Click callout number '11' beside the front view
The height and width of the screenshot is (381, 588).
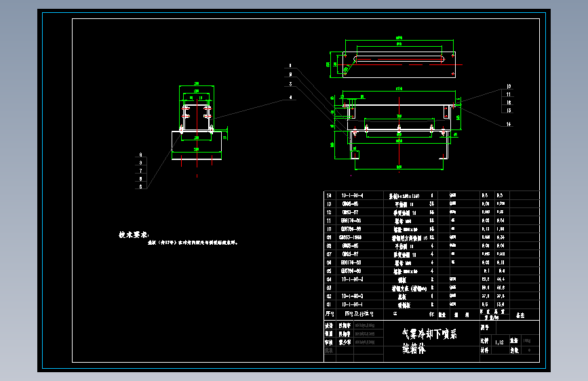coord(509,94)
